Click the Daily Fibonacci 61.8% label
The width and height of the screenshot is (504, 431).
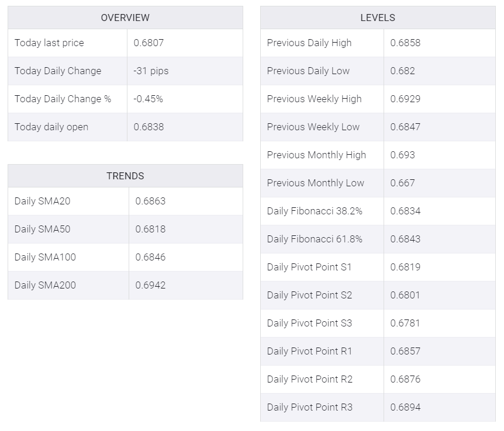point(315,239)
